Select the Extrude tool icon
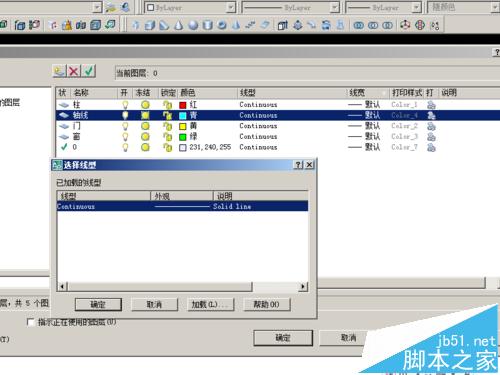 pos(283,25)
